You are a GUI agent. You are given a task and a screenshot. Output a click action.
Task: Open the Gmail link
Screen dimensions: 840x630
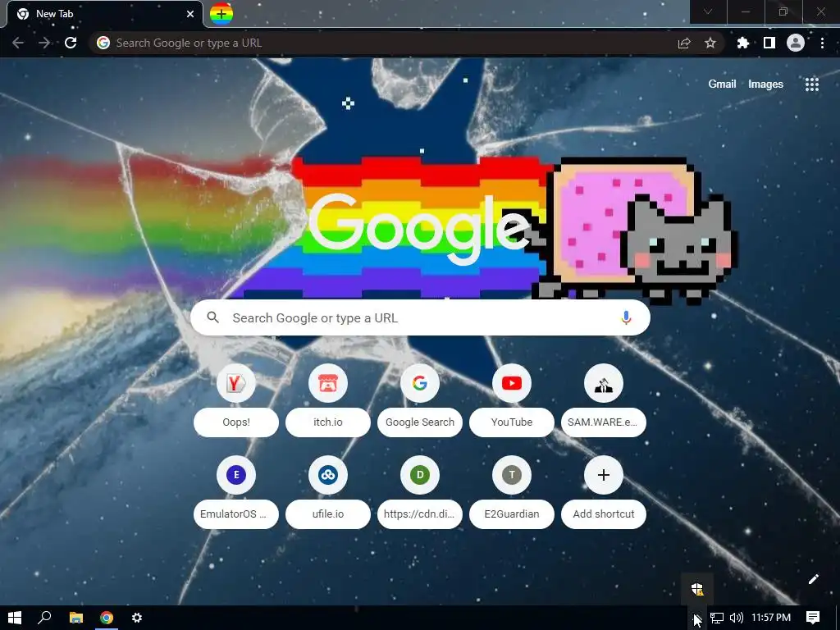722,84
